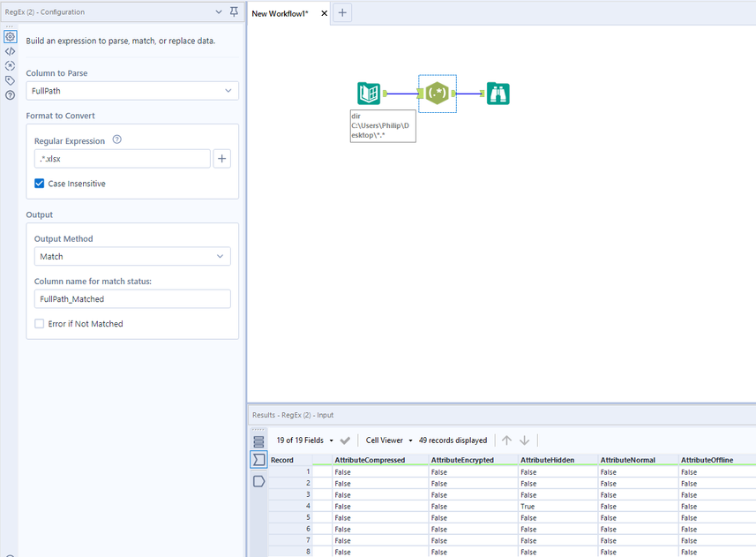Add a new workflow tab
Viewport: 756px width, 557px height.
343,13
